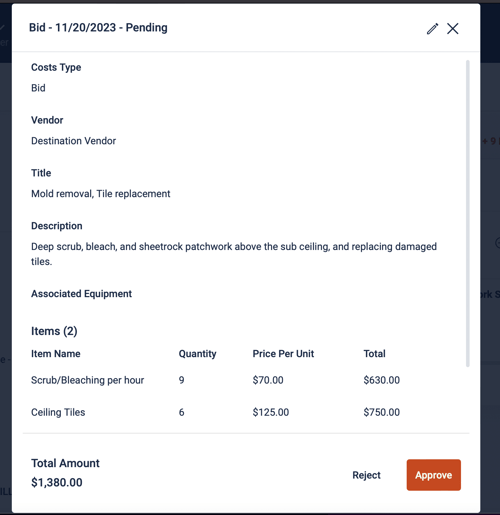Click the Total column header
The height and width of the screenshot is (515, 500).
375,354
